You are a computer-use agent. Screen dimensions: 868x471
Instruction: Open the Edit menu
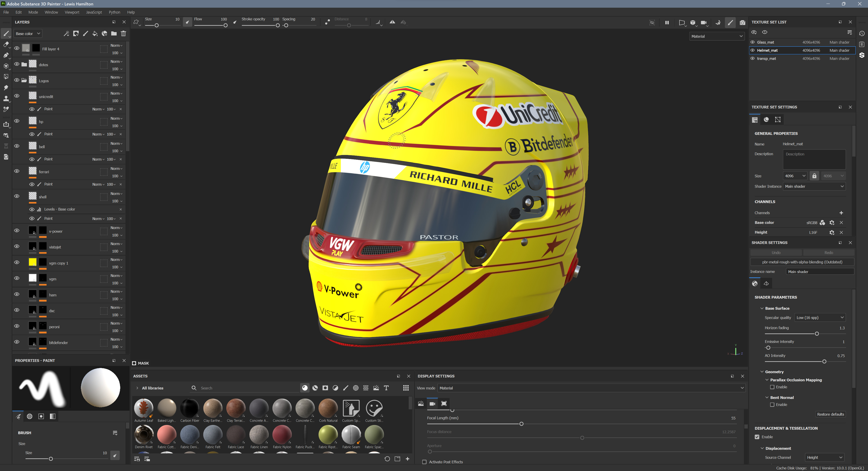pyautogui.click(x=19, y=12)
